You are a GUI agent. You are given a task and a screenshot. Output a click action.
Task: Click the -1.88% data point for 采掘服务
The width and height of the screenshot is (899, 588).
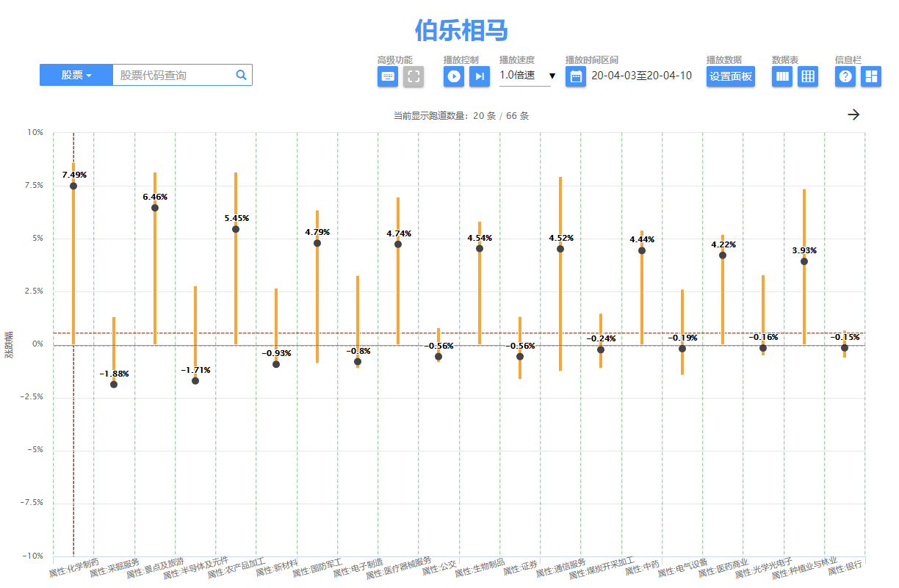(x=114, y=384)
